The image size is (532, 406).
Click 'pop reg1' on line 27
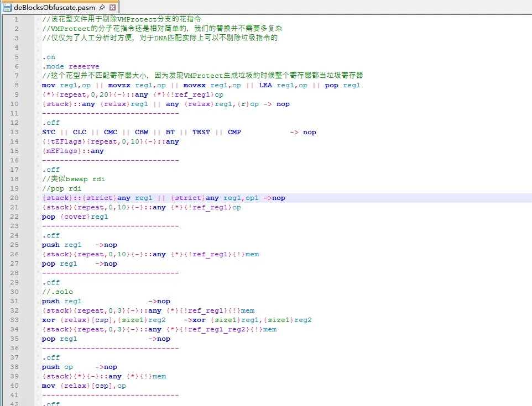pyautogui.click(x=60, y=263)
